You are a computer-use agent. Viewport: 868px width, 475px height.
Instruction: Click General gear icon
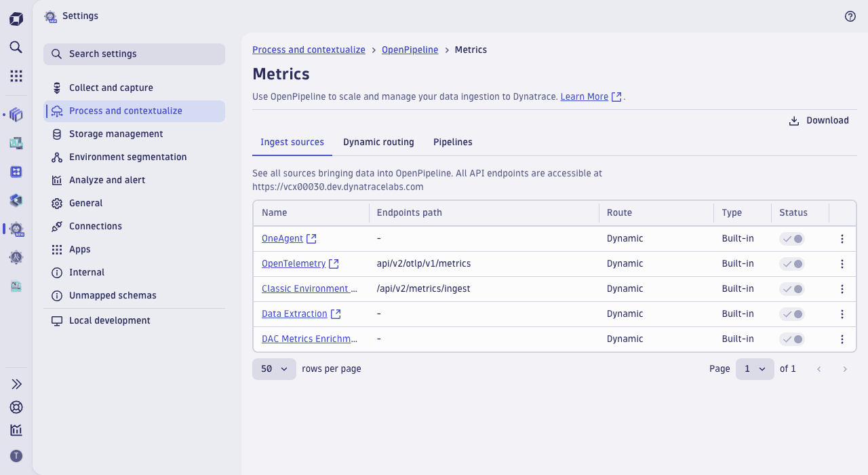coord(57,203)
